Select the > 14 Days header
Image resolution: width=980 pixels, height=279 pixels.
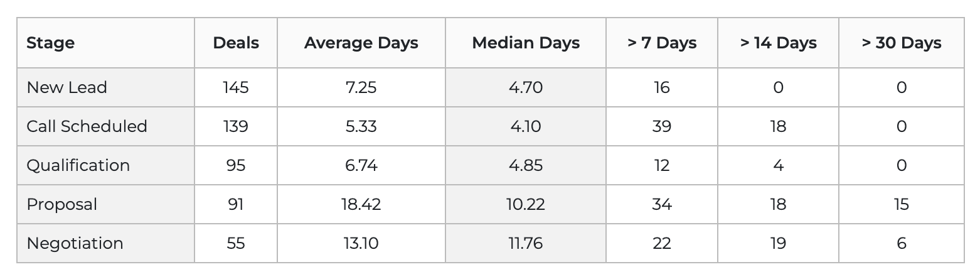pos(778,43)
